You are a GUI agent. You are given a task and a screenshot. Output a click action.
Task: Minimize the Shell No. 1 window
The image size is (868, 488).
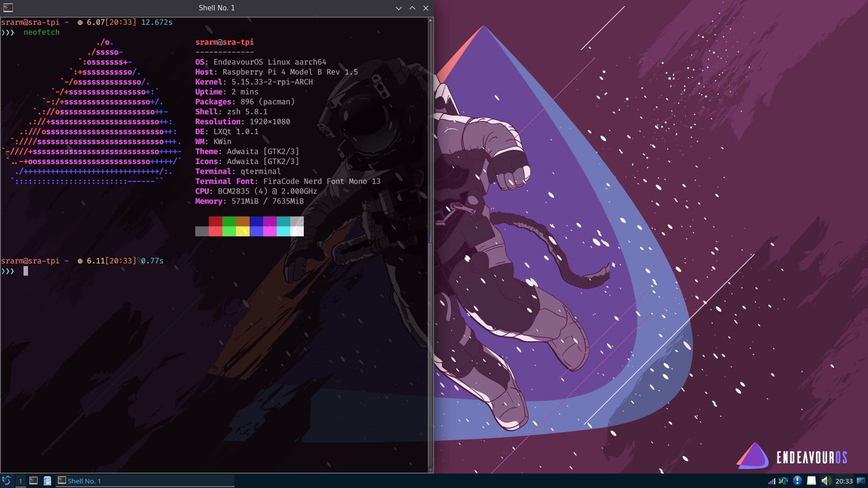(x=398, y=8)
